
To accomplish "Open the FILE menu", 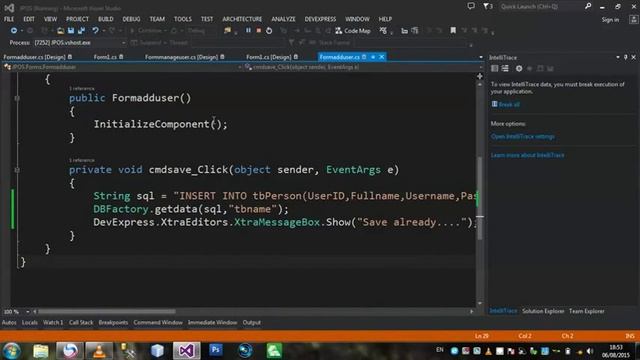I will [9, 19].
